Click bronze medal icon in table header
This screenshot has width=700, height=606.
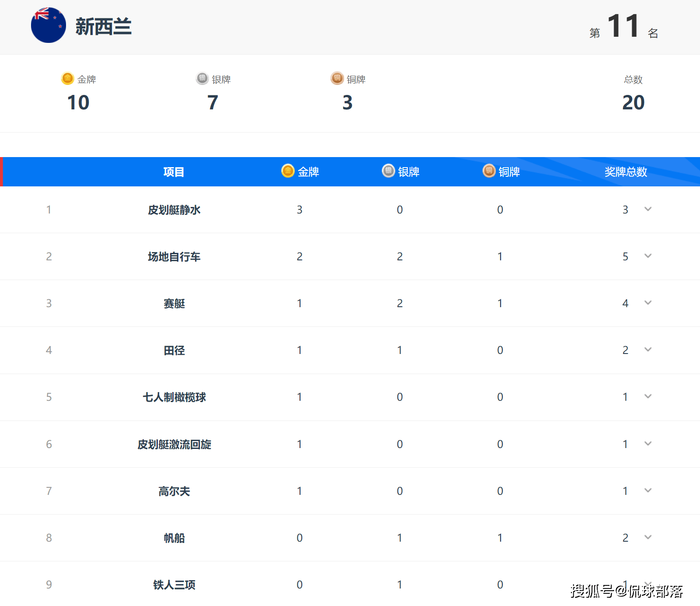489,171
